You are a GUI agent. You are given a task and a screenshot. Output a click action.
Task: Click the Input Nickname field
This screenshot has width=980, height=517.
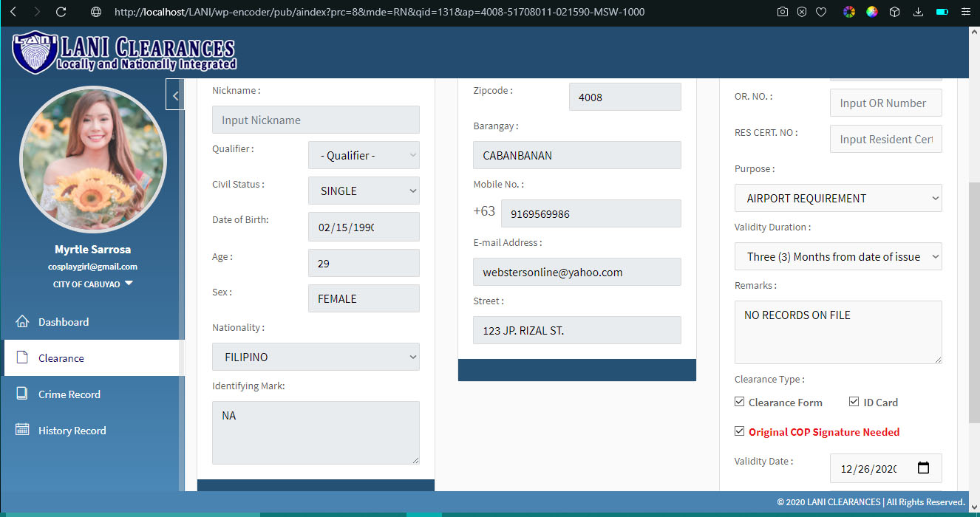point(316,120)
